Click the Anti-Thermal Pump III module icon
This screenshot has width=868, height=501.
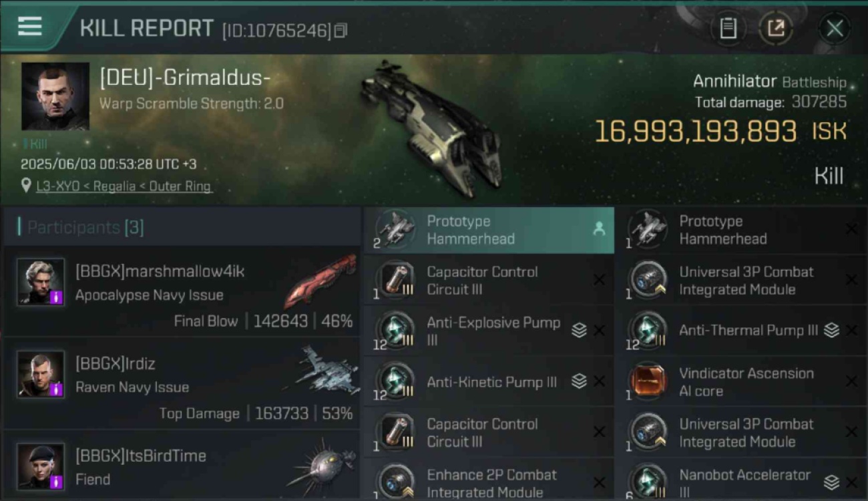tap(648, 331)
